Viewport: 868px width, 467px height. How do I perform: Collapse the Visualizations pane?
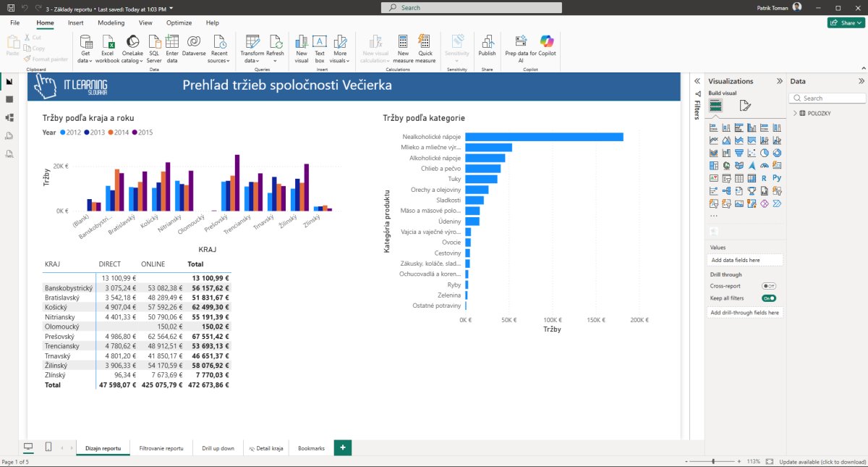coord(780,82)
